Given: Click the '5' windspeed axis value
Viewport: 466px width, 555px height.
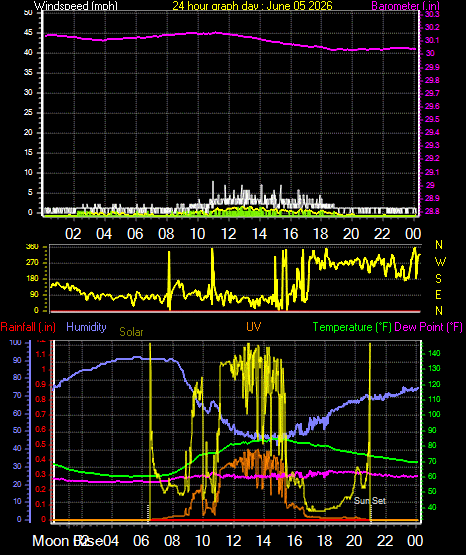Looking at the screenshot, I should [30, 193].
